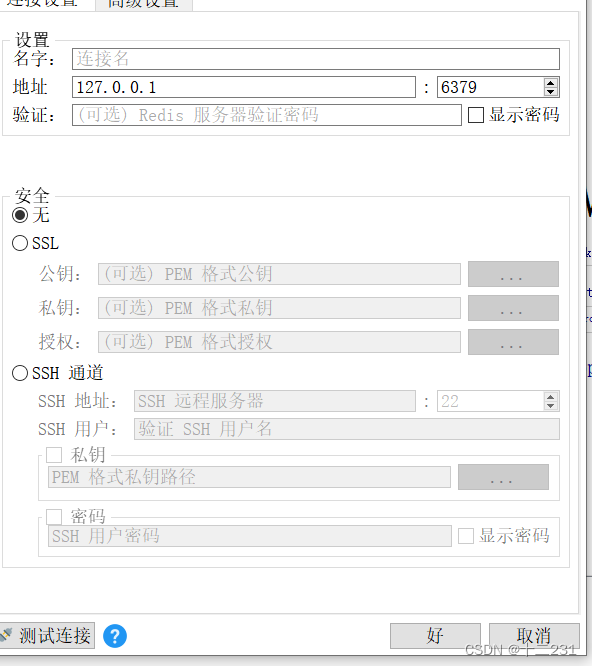592x666 pixels.
Task: Click the PEM private key (私钥) SSL field
Action: (279, 308)
